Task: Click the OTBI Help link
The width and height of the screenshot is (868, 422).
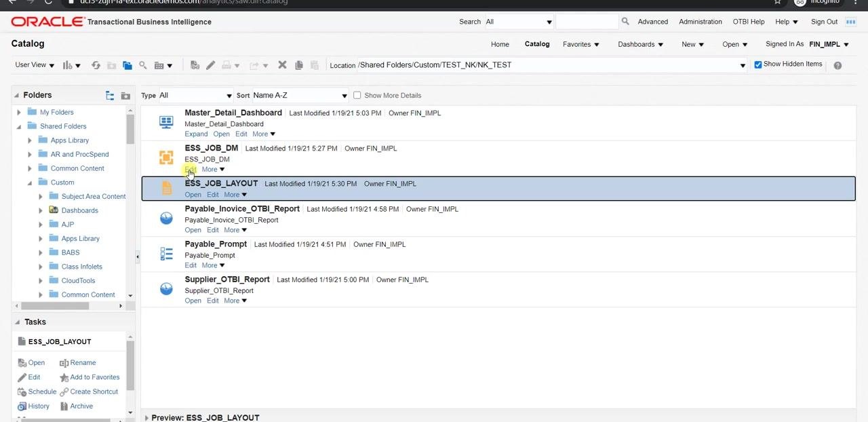Action: (749, 22)
